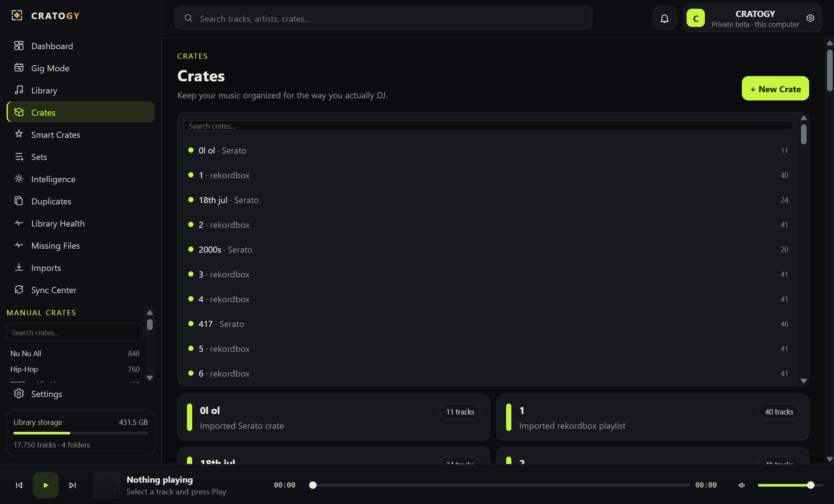Skip to the next track
This screenshot has height=504, width=834.
73,485
